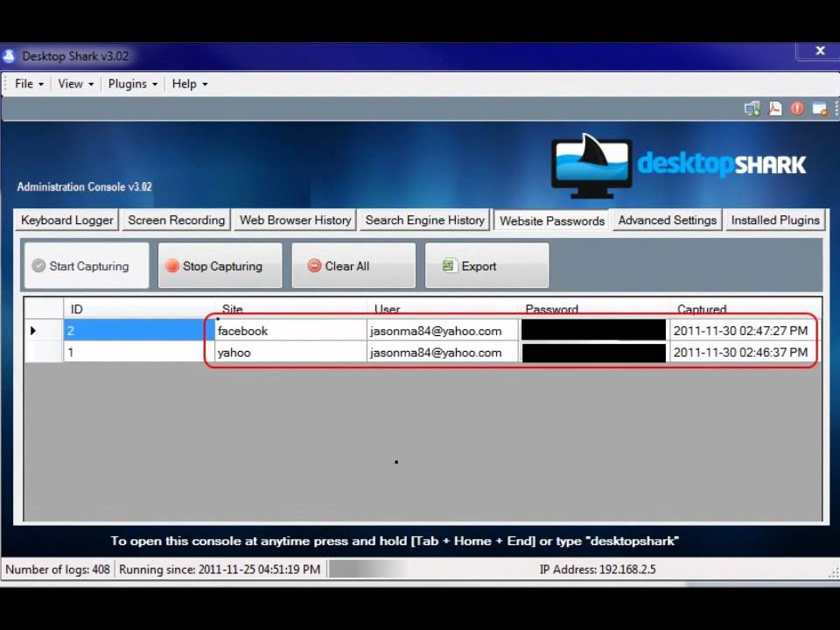The height and width of the screenshot is (630, 840).
Task: Open the View menu
Action: pos(75,84)
